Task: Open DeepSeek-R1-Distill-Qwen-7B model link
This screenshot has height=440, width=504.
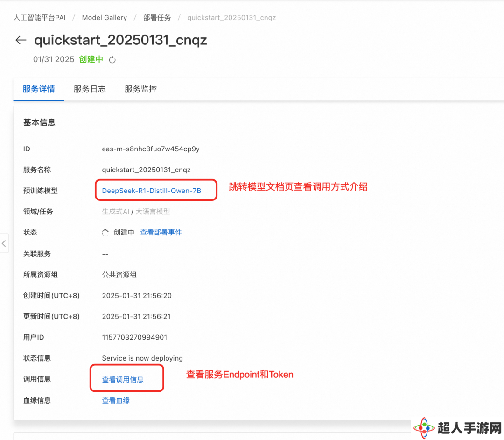Action: [x=151, y=191]
